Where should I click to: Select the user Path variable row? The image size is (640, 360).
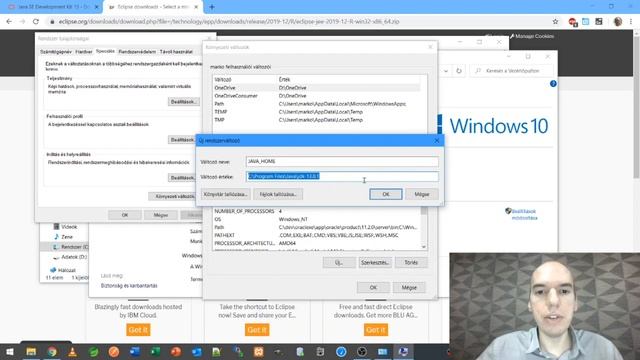tap(316, 104)
